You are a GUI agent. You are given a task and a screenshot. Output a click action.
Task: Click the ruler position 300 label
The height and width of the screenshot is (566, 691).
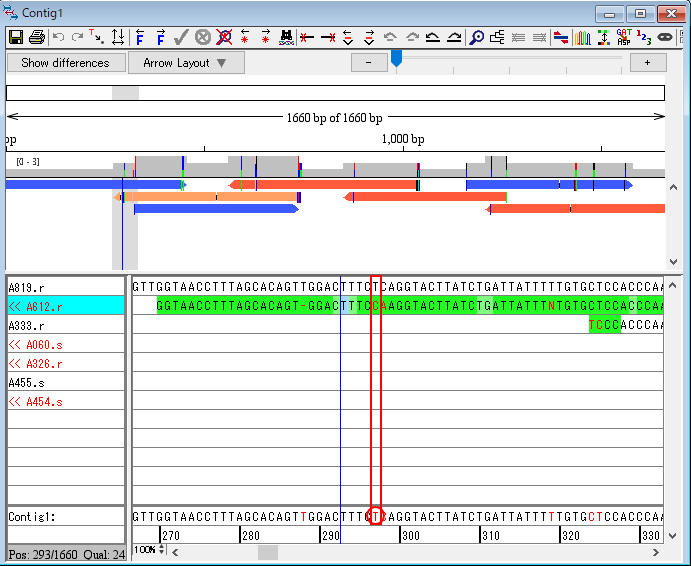(411, 536)
